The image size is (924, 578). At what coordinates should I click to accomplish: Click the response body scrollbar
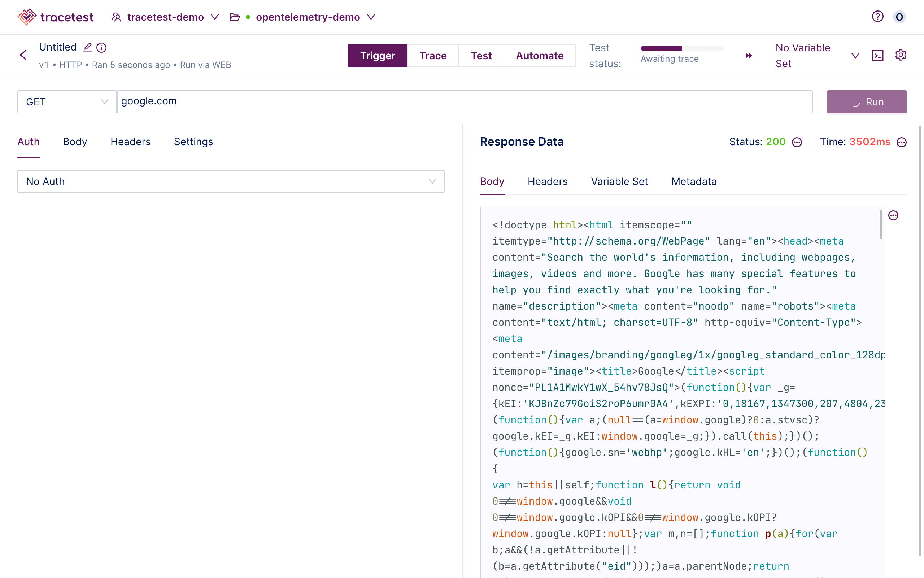click(880, 225)
